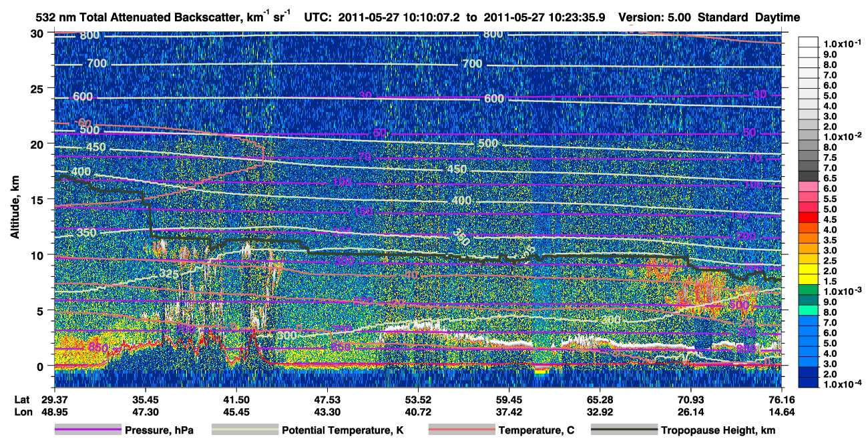Image resolution: width=868 pixels, height=445 pixels.
Task: Click longitude value "32.92"
Action: pyautogui.click(x=600, y=412)
